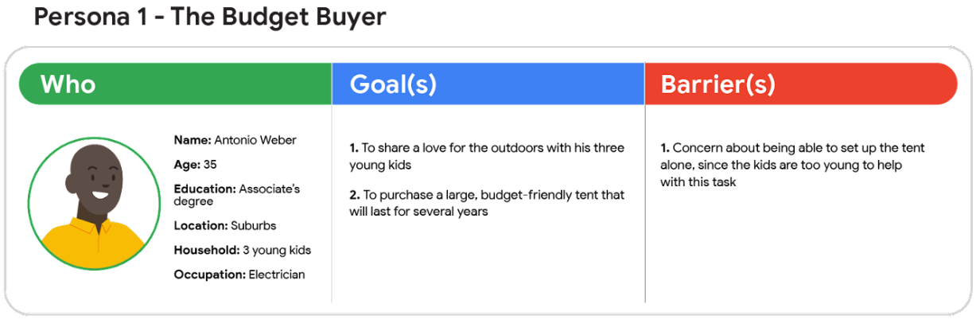Select the green Who header
Viewport: 980px width, 327px height.
pos(175,84)
